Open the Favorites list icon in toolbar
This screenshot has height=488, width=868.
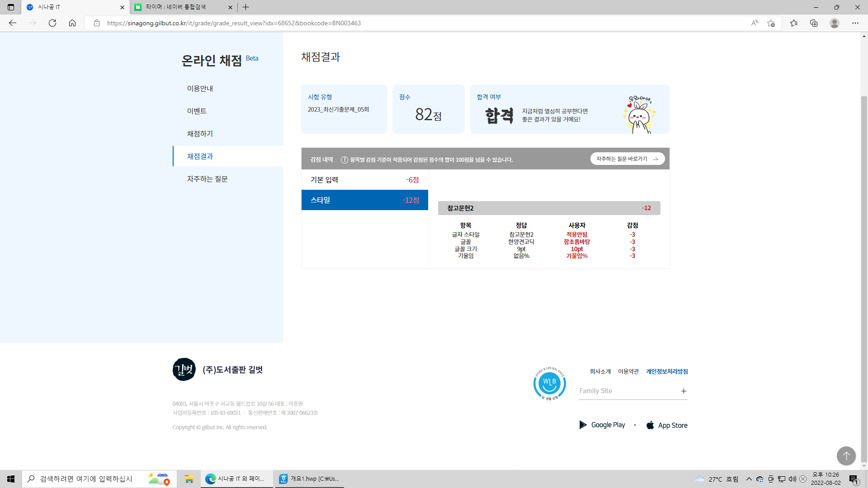point(794,23)
